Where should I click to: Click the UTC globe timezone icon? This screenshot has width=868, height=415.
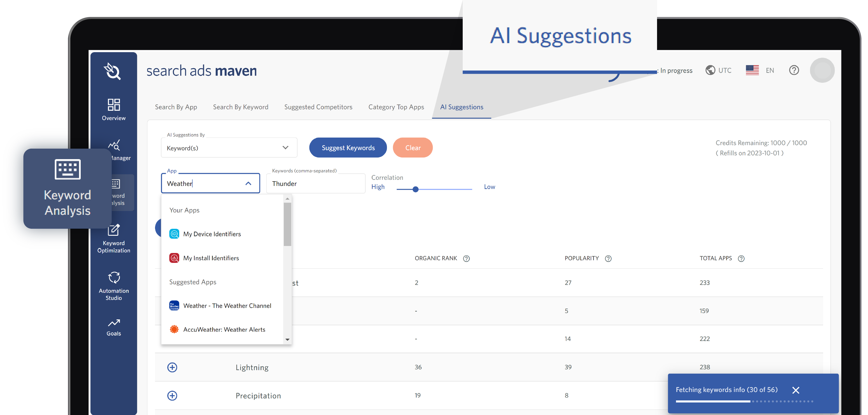710,70
